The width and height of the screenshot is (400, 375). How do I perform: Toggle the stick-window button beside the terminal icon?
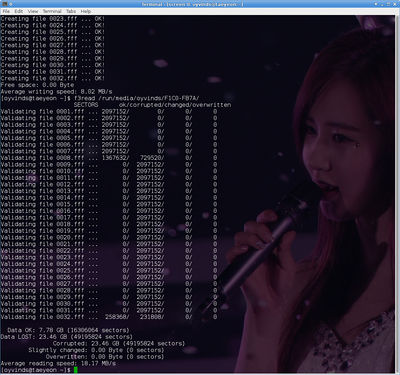coord(11,4)
